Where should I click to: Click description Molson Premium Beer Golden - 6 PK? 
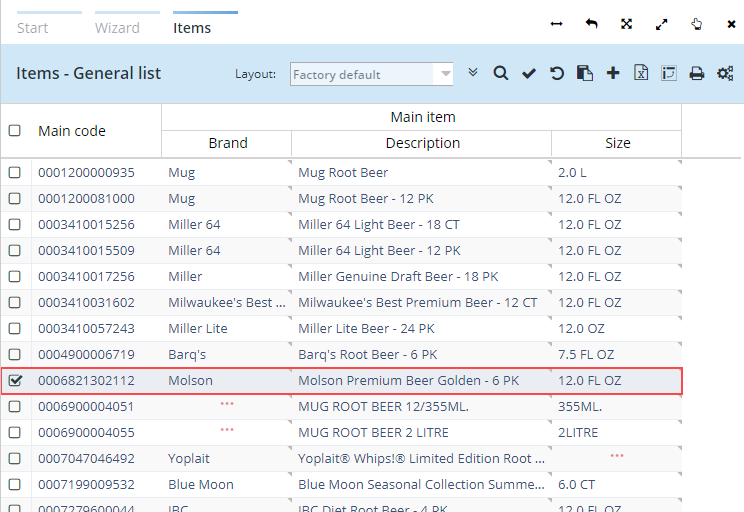pyautogui.click(x=409, y=381)
